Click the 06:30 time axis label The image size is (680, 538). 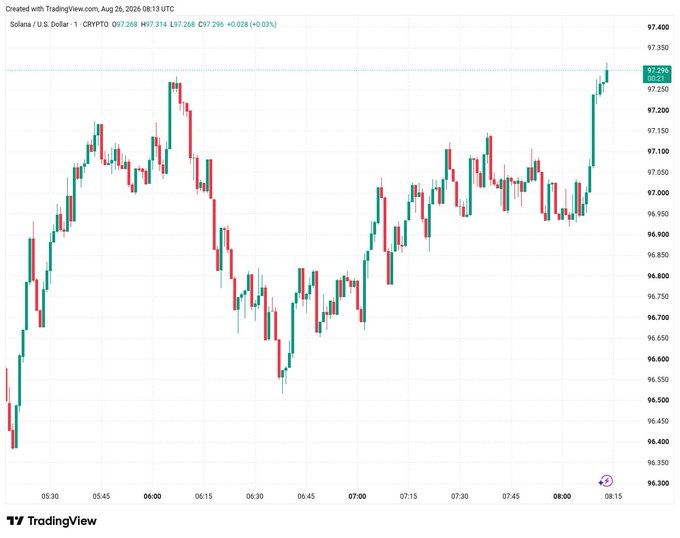(x=255, y=496)
